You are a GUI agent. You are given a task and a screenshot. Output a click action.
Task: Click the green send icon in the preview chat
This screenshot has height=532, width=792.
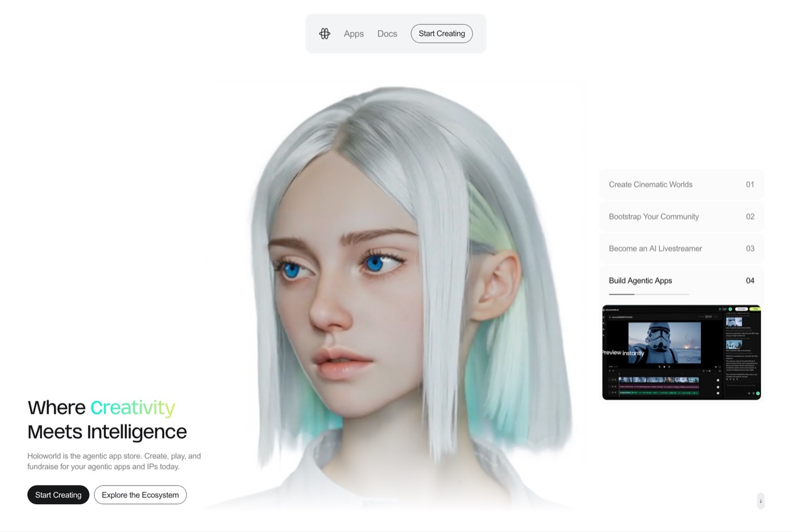tap(757, 393)
